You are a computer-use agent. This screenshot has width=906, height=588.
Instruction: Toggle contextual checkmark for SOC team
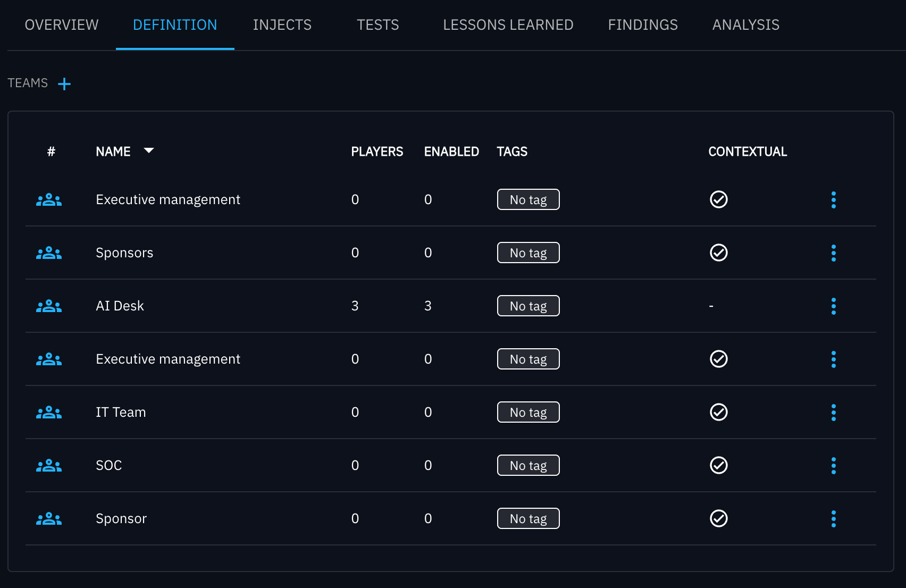click(x=718, y=465)
